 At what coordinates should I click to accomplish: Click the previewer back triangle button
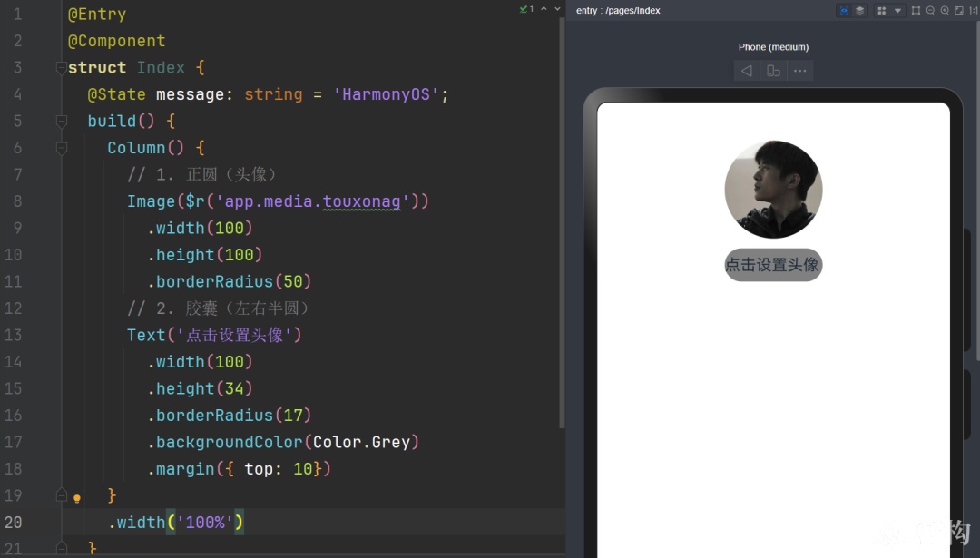pos(746,71)
